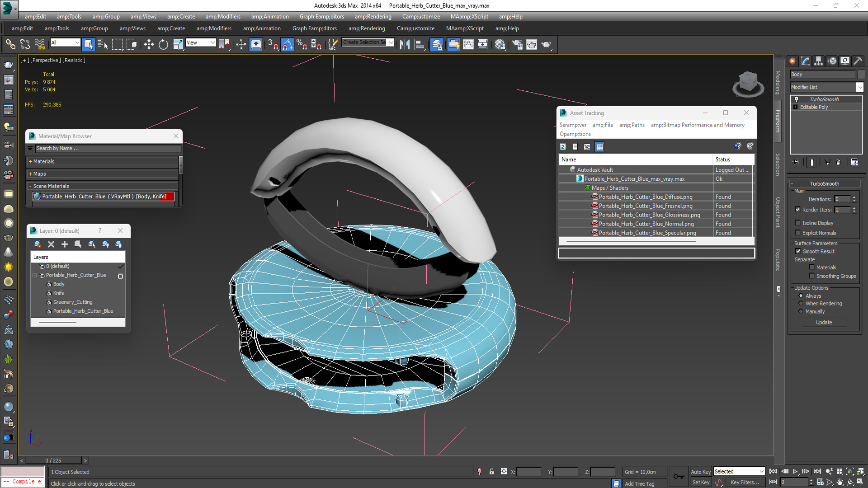Select the Move transform tool
Screen dimensions: 868x488
coord(149,44)
